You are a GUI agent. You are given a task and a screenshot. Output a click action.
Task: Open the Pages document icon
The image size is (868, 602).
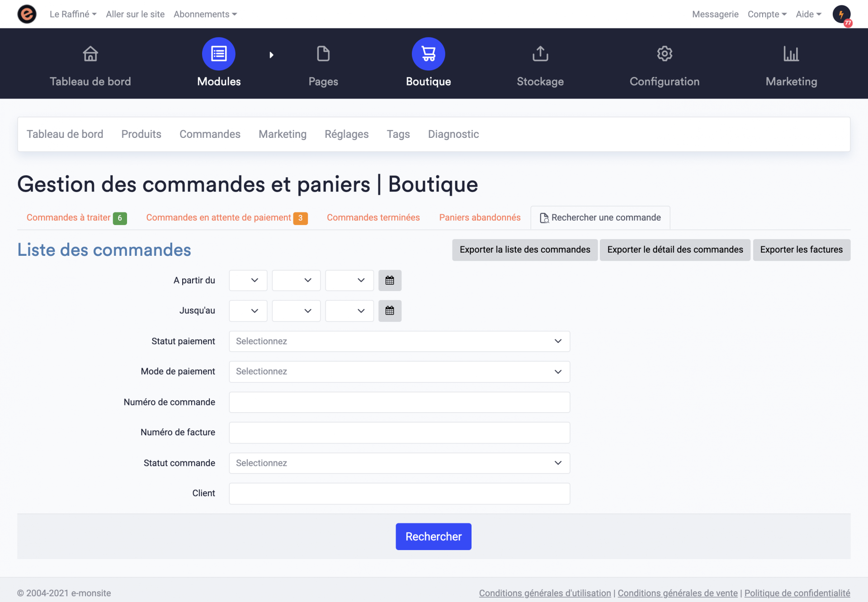tap(323, 54)
